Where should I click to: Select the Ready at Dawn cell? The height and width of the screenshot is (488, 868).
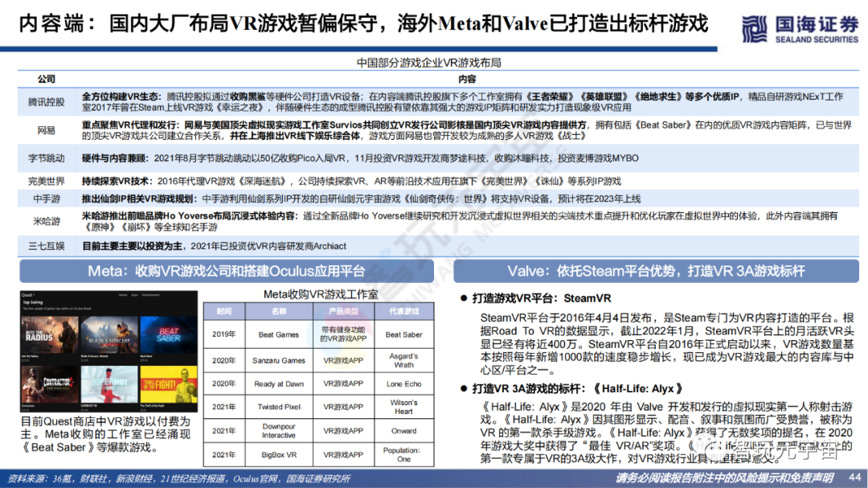(279, 383)
